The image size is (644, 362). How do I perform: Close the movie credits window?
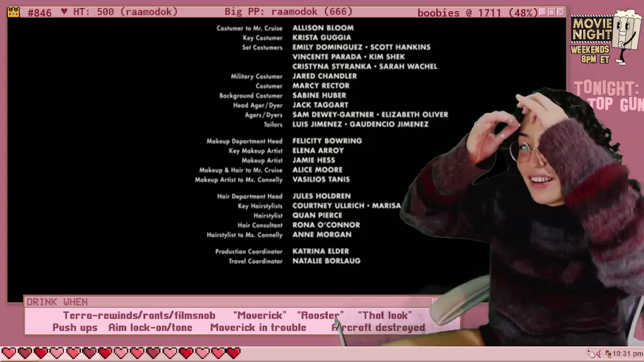click(560, 12)
